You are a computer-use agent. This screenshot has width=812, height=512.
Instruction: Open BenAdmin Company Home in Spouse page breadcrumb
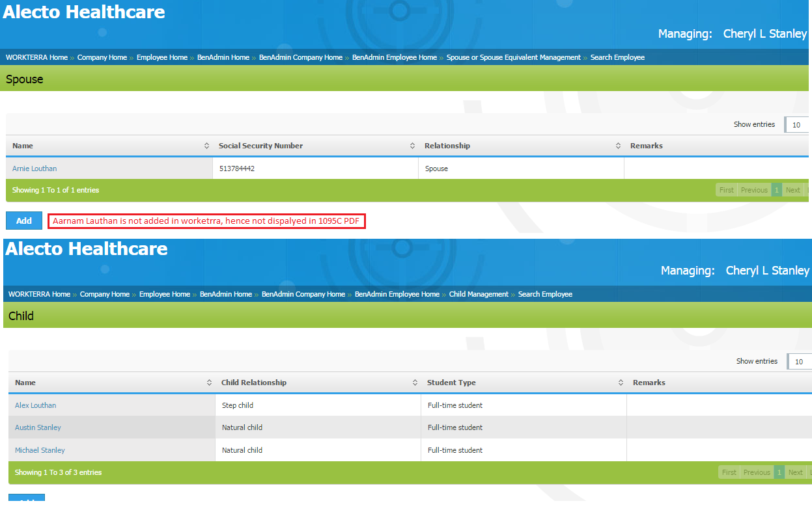point(301,57)
